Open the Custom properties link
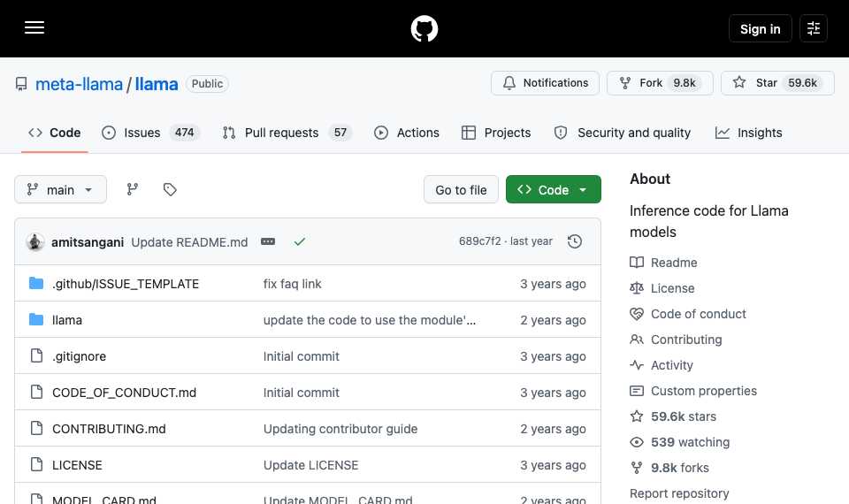The width and height of the screenshot is (849, 504). pos(693,391)
